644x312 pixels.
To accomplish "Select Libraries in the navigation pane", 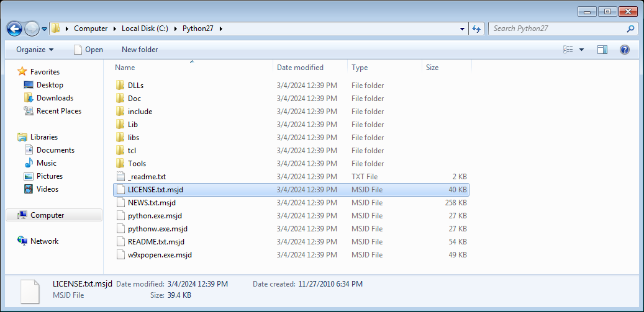I will coord(44,137).
